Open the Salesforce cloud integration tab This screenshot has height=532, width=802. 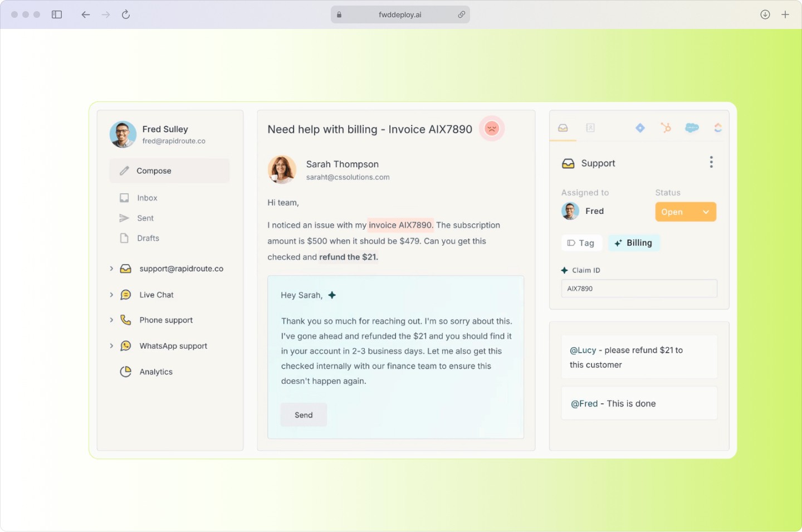pos(692,128)
